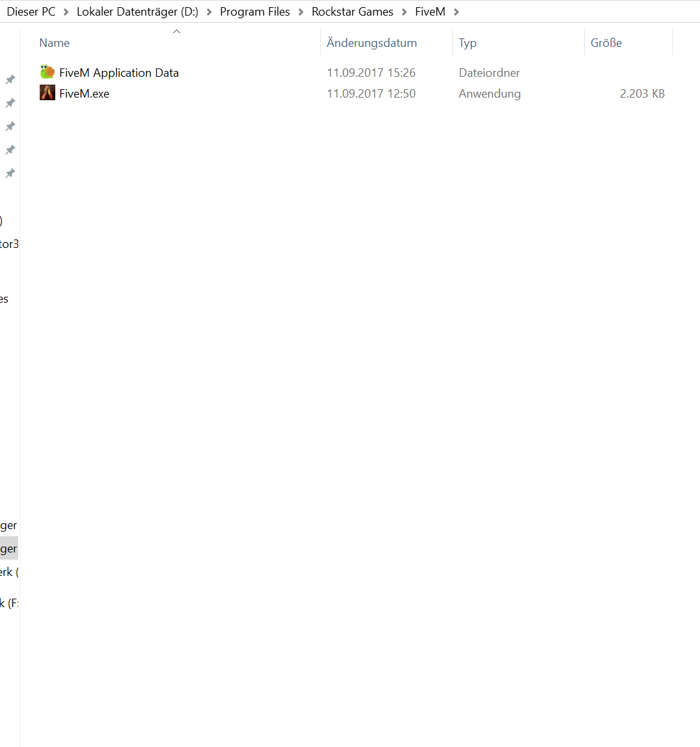Click the sidebar item ending in 'tor3'
The image size is (700, 747).
click(x=9, y=244)
